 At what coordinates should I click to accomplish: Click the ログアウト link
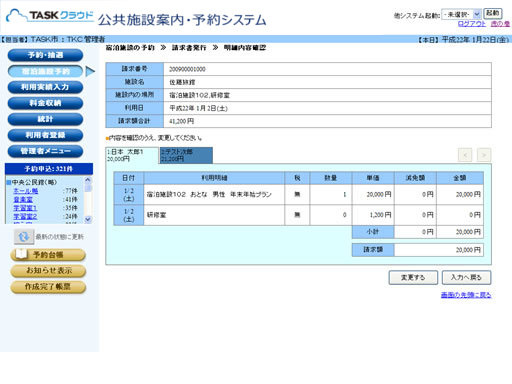click(472, 24)
